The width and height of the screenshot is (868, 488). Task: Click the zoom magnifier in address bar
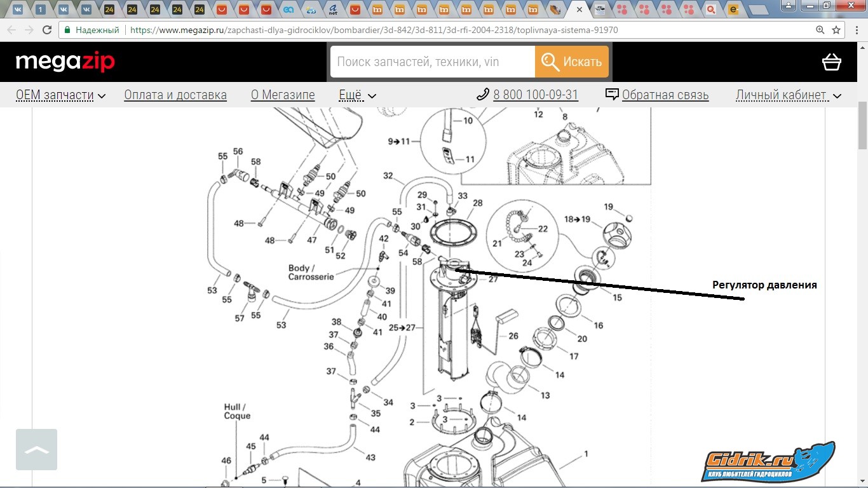coord(820,30)
